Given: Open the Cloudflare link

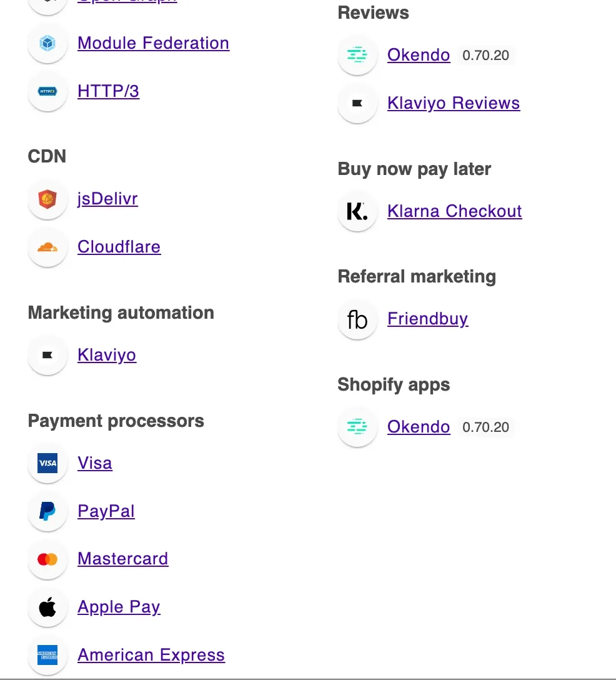Looking at the screenshot, I should [x=119, y=247].
